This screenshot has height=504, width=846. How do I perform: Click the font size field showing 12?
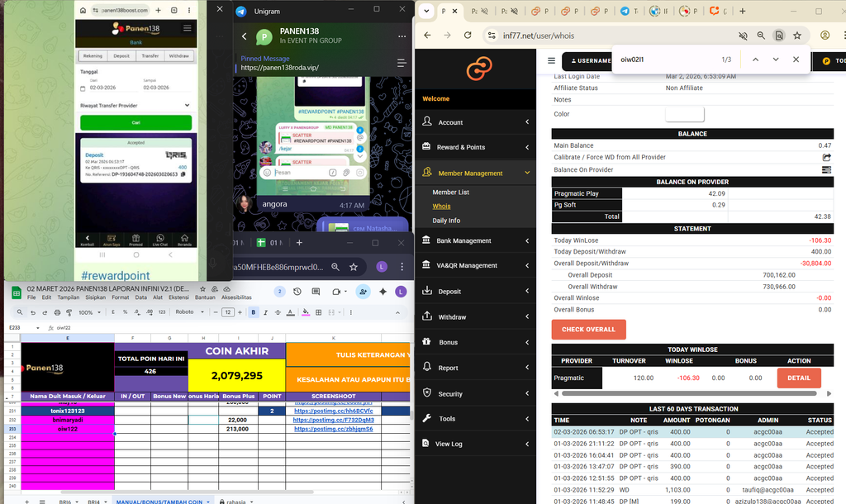228,312
